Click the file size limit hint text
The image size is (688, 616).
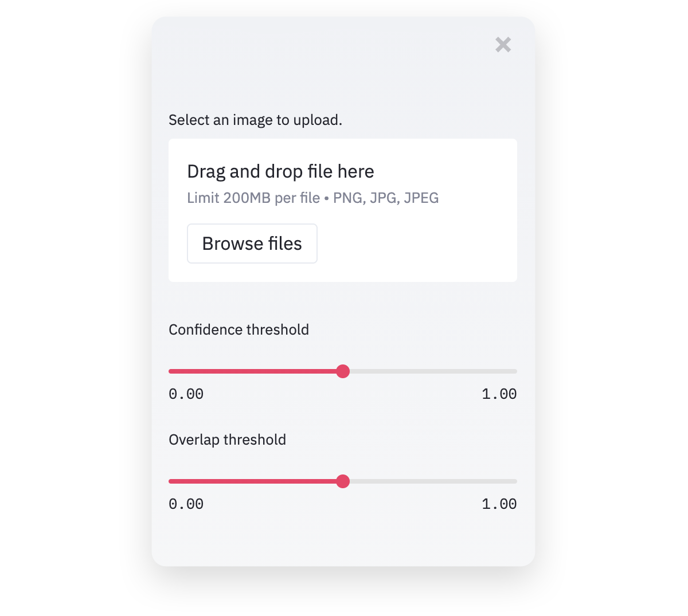point(253,198)
